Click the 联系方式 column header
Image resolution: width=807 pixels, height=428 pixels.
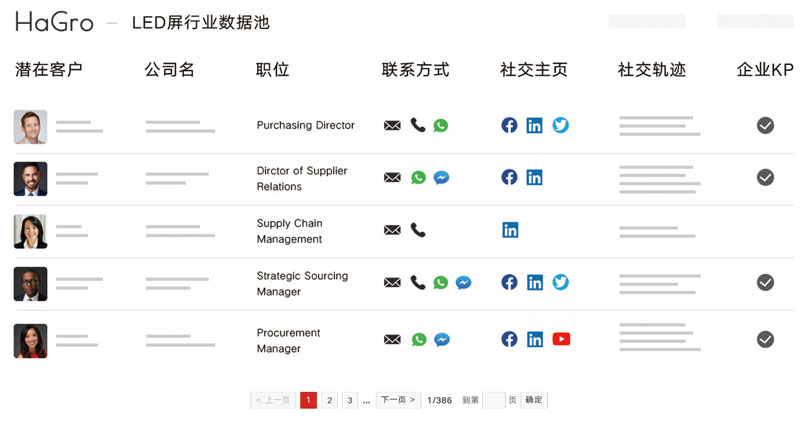click(415, 70)
